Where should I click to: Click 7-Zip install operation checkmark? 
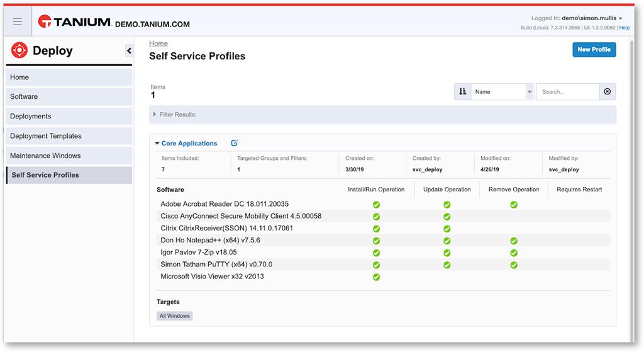[x=376, y=253]
